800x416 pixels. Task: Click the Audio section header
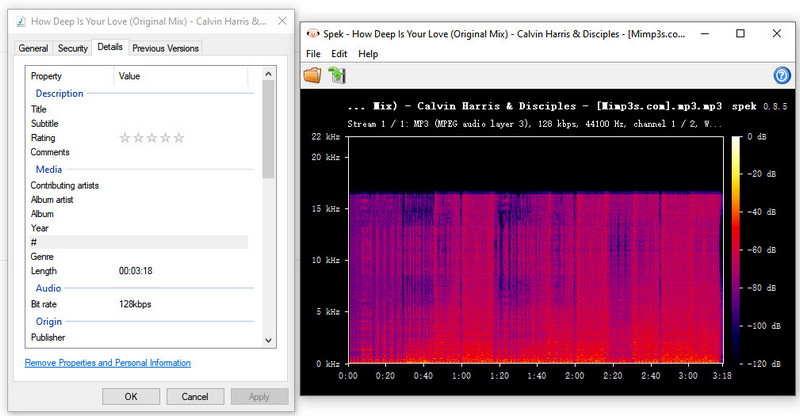[x=48, y=288]
